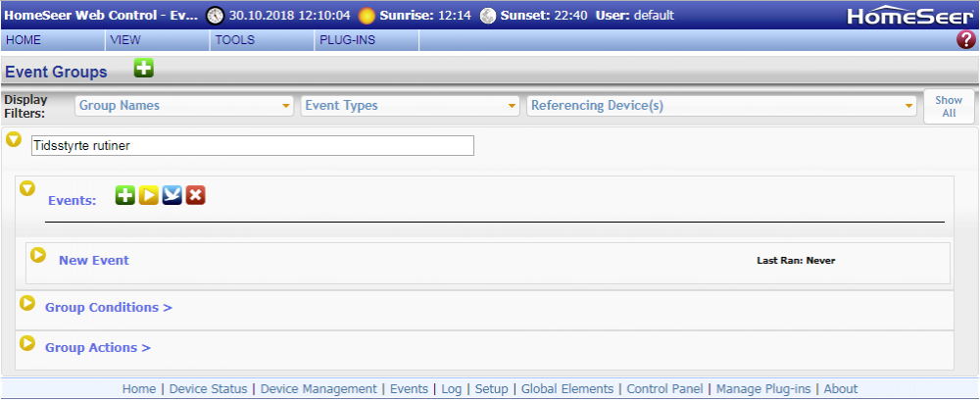Click the blue down-arrow icon beside Events
The height and width of the screenshot is (400, 980).
[171, 196]
